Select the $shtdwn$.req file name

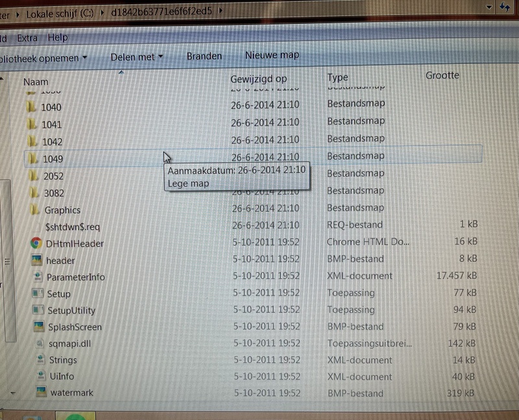73,227
